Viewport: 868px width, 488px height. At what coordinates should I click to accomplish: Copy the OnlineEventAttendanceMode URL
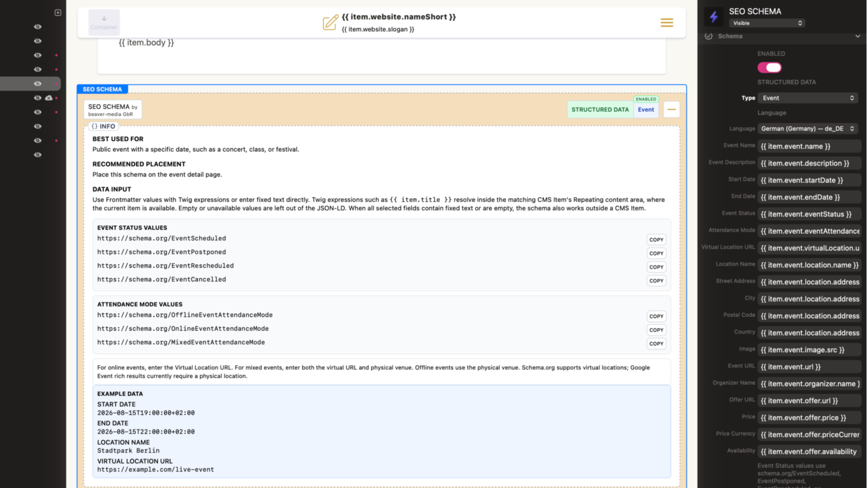click(x=656, y=330)
